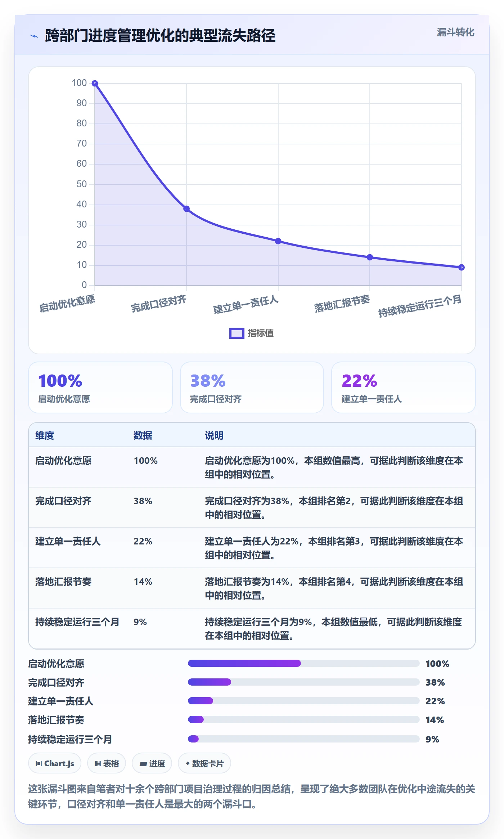Click the 落地汇报节奏 progress bar
This screenshot has width=504, height=839.
[304, 719]
